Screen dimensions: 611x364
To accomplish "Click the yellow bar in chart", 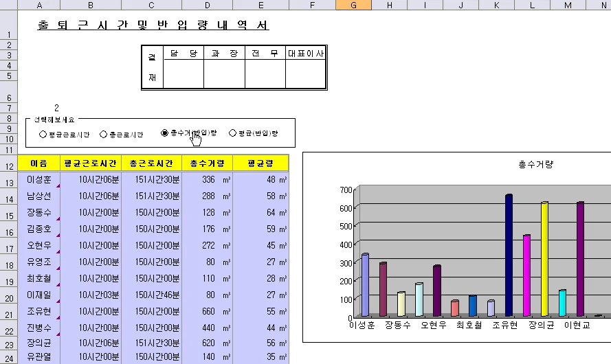I will click(544, 259).
